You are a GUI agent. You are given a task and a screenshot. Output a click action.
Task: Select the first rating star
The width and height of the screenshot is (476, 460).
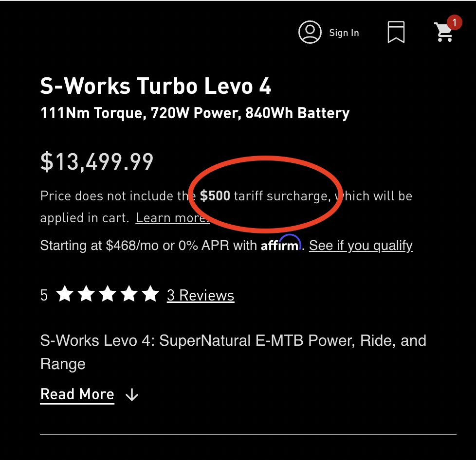(x=65, y=294)
